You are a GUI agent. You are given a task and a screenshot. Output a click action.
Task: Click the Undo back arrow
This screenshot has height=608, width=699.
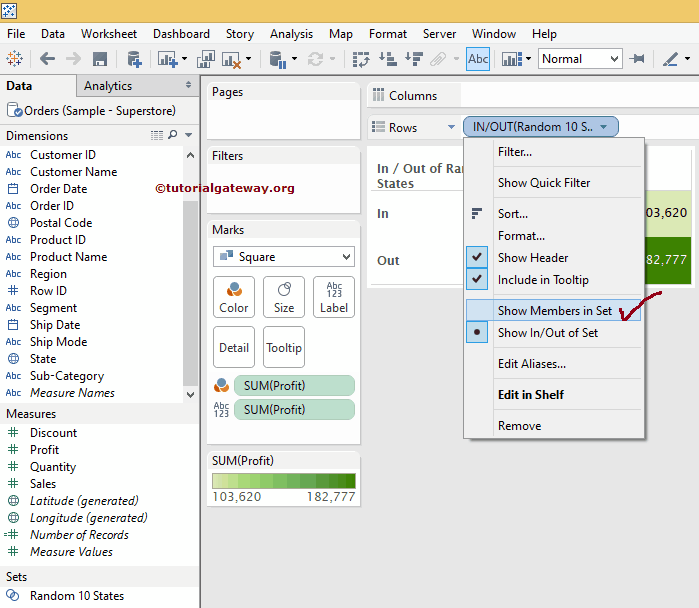pyautogui.click(x=47, y=59)
